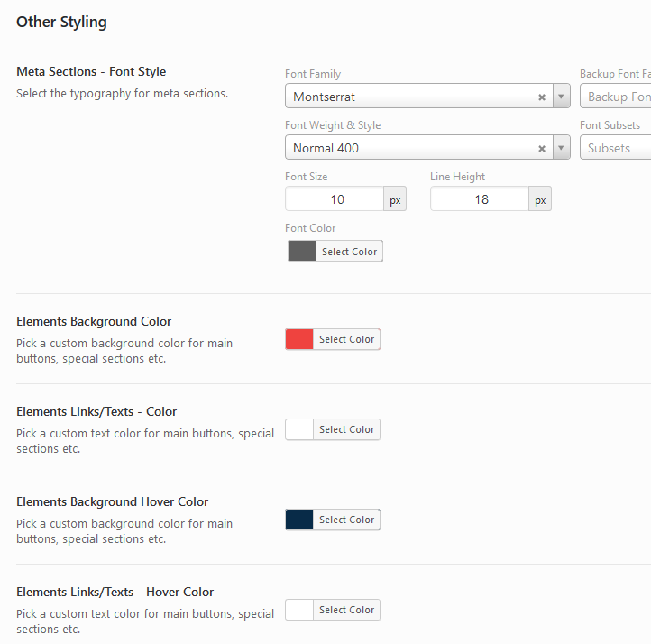
Task: Select the Montserrat font family box
Action: (x=410, y=97)
